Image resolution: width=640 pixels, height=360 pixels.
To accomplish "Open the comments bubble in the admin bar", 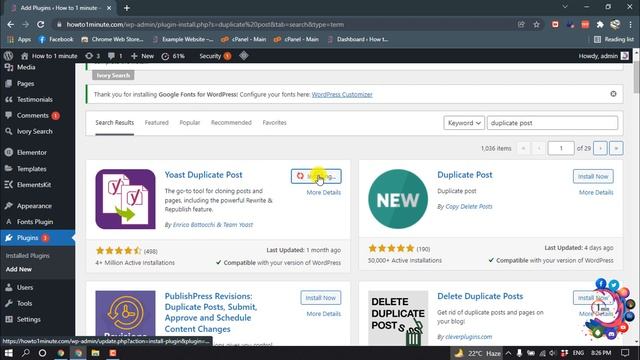I will pos(115,56).
